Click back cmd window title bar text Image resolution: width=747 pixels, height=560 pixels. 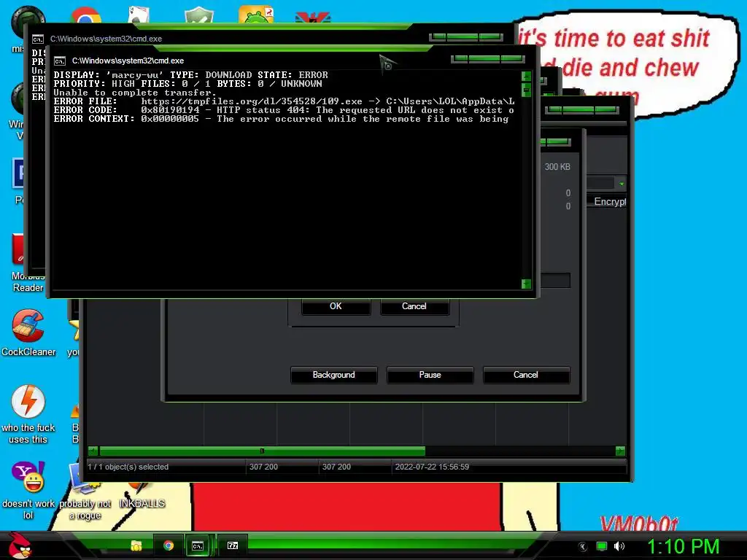106,39
